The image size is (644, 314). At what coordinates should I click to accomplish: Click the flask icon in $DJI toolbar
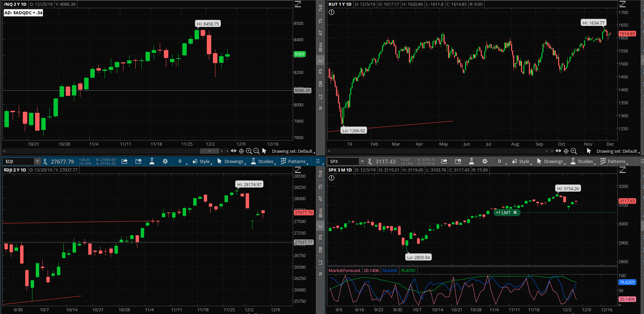pyautogui.click(x=152, y=161)
